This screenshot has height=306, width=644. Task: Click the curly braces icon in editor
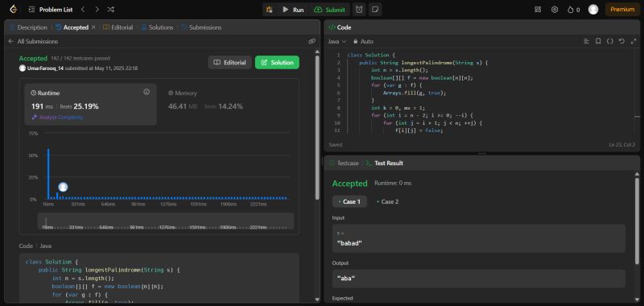click(x=610, y=42)
